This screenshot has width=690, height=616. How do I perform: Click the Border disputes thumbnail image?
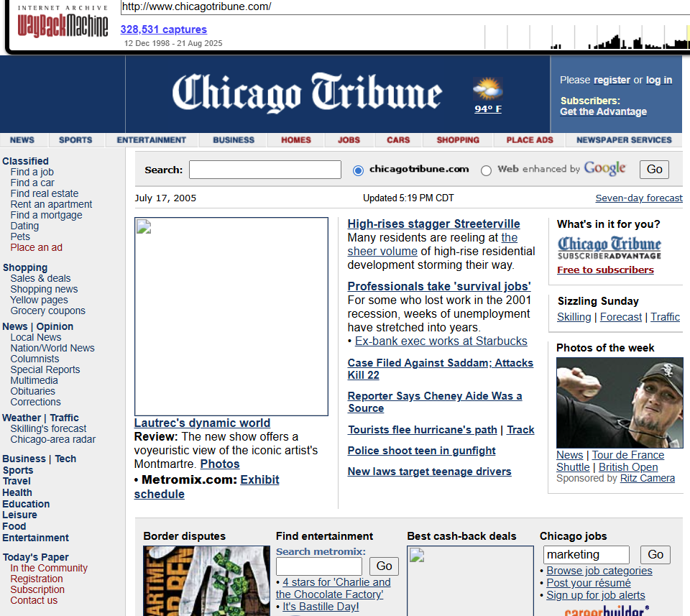206,581
